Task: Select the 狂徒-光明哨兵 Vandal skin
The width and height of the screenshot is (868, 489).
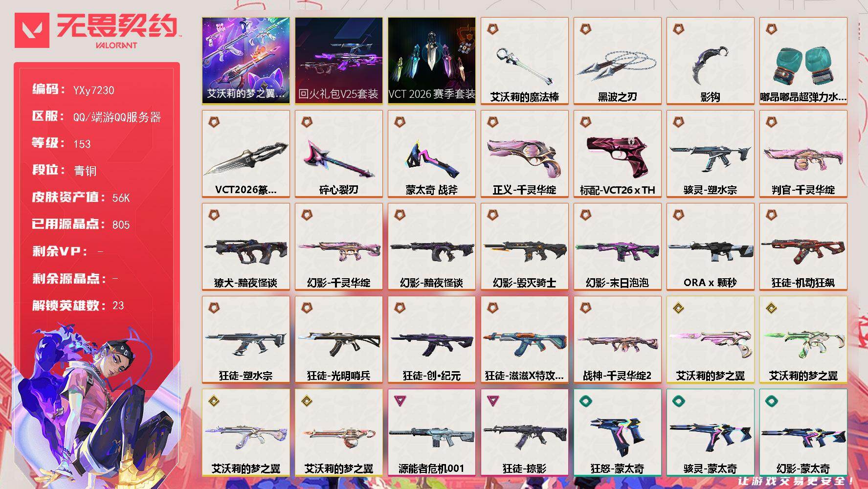Action: (x=338, y=339)
